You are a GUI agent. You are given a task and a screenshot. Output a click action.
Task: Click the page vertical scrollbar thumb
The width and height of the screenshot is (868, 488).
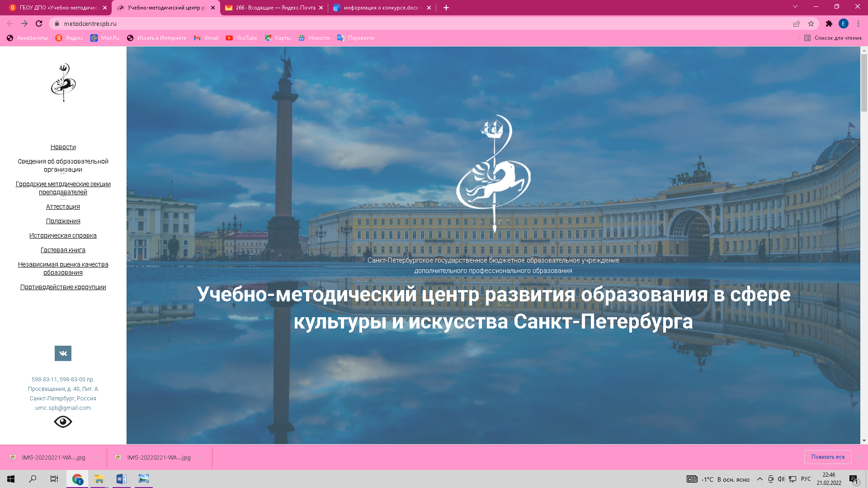[x=864, y=82]
